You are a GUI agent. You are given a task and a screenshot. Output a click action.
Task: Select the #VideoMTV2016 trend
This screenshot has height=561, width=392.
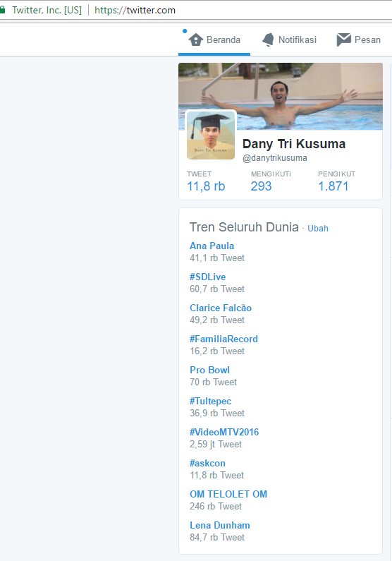coord(224,432)
